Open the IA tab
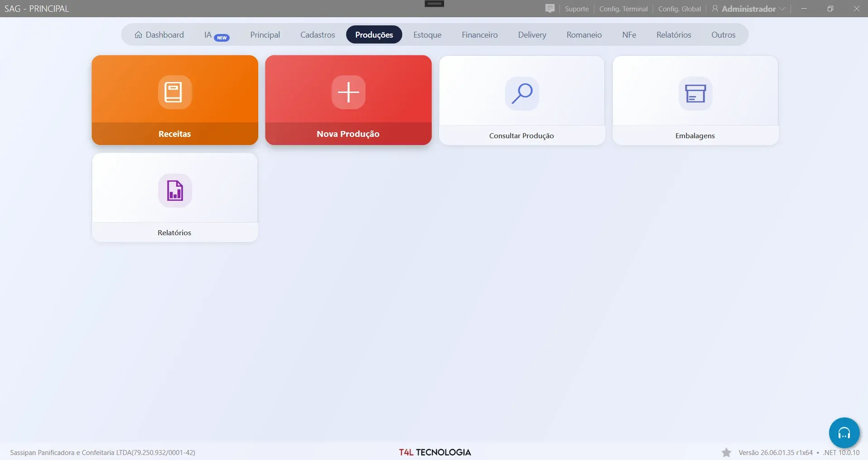 pos(217,35)
